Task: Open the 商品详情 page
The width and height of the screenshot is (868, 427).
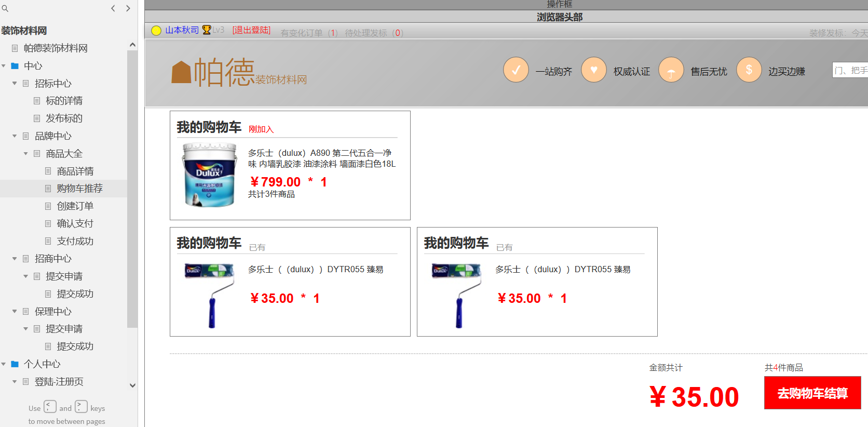Action: [75, 171]
